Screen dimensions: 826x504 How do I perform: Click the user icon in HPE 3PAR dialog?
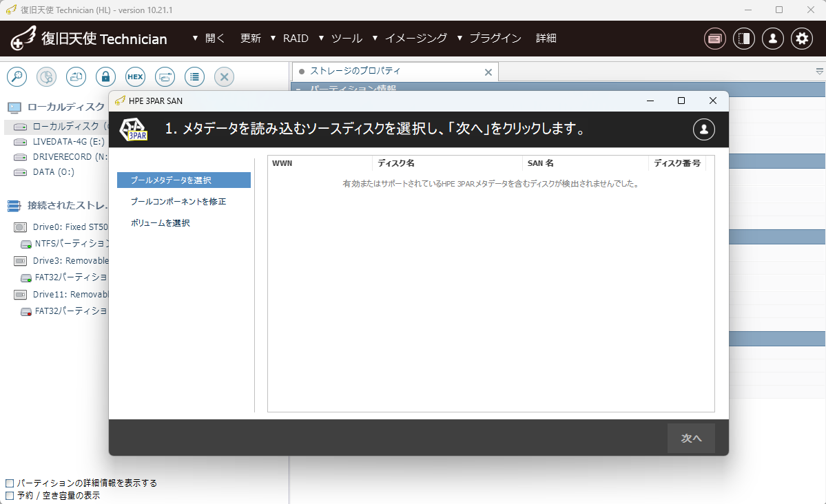pos(704,129)
